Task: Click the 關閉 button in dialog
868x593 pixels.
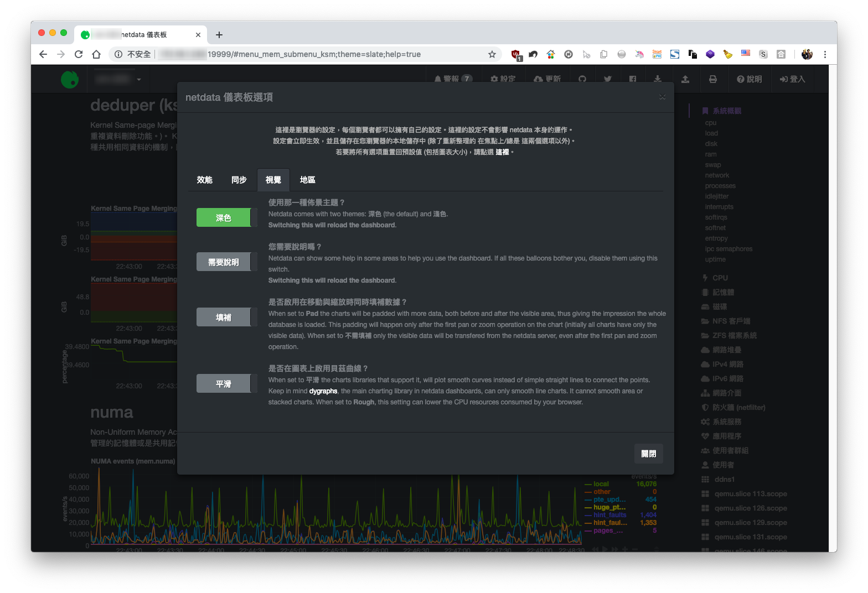Action: (x=648, y=454)
